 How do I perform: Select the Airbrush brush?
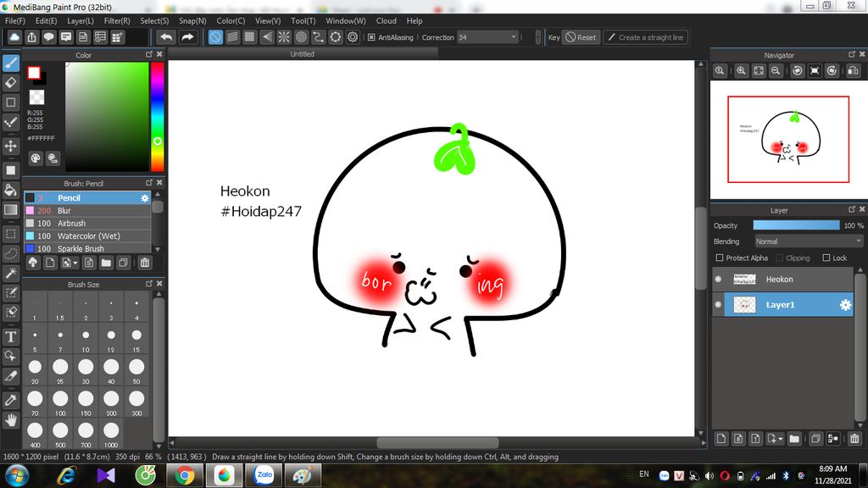click(x=87, y=224)
